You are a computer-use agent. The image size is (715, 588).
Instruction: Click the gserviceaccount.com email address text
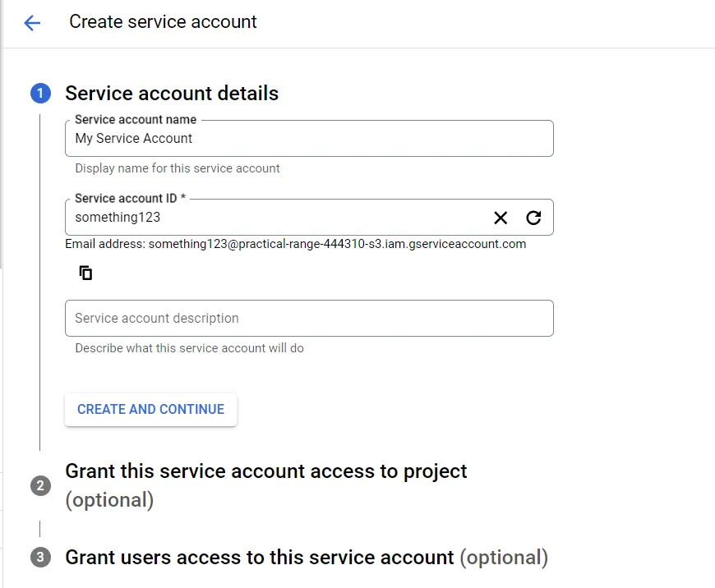click(x=337, y=244)
